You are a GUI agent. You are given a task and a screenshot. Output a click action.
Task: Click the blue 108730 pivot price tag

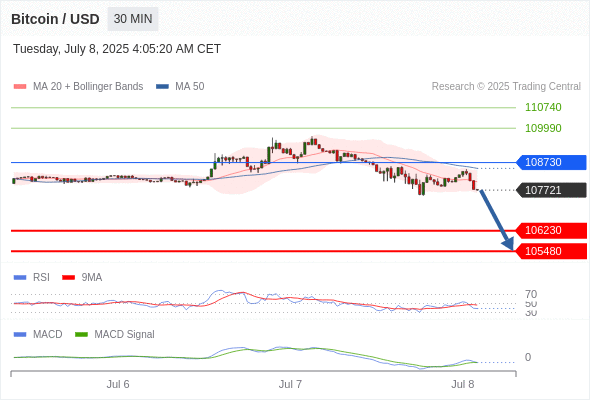tap(551, 163)
